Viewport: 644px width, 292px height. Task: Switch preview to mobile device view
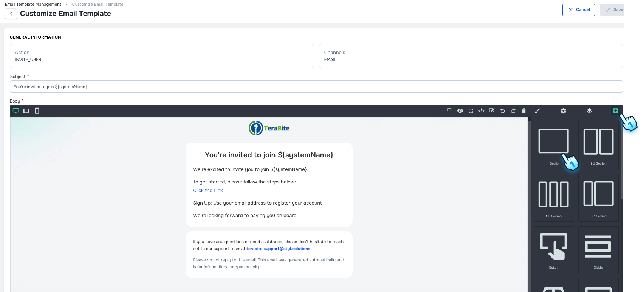pos(37,111)
